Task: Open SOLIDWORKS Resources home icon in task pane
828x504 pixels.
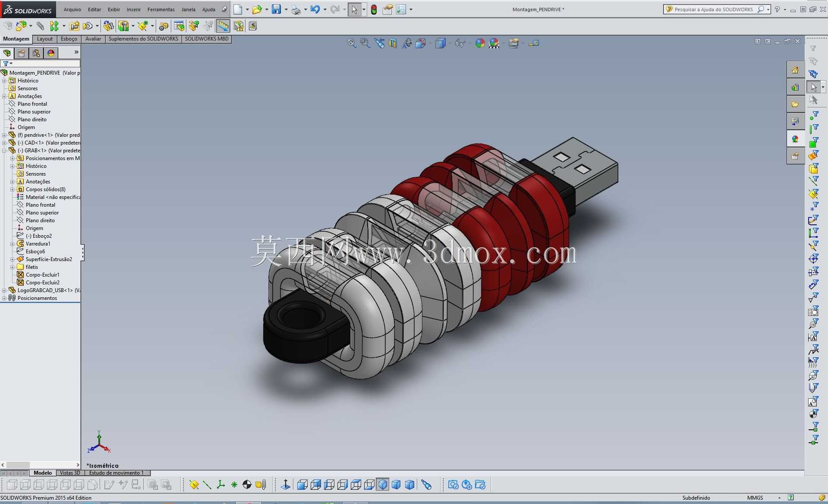Action: tap(795, 70)
